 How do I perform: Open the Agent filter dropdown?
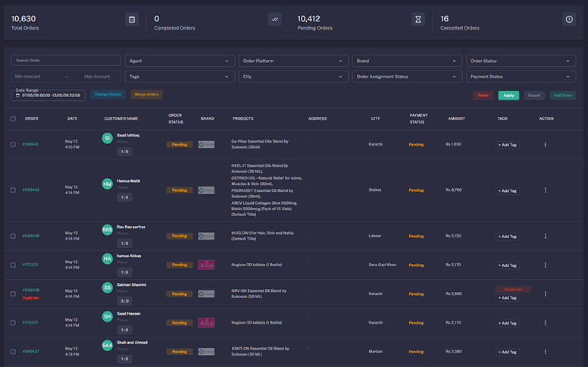180,61
